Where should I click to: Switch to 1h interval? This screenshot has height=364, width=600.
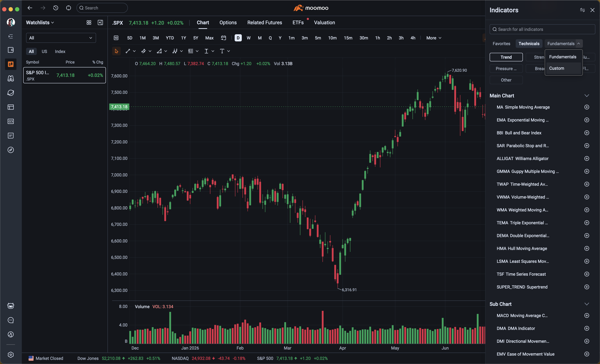pos(378,38)
